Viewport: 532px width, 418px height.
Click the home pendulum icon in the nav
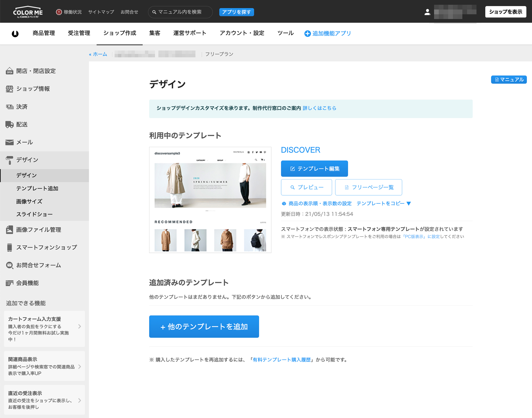point(15,34)
